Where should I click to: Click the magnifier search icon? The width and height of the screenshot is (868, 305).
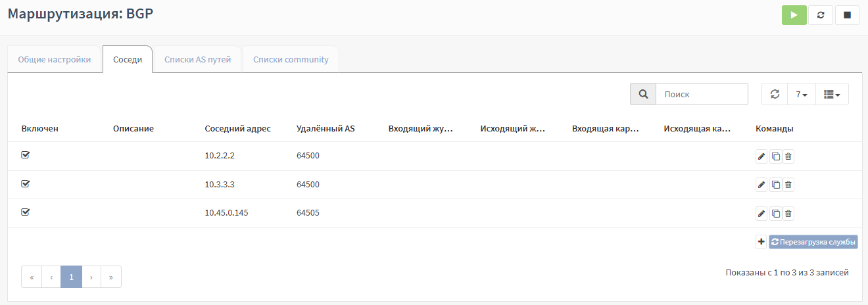pyautogui.click(x=643, y=94)
